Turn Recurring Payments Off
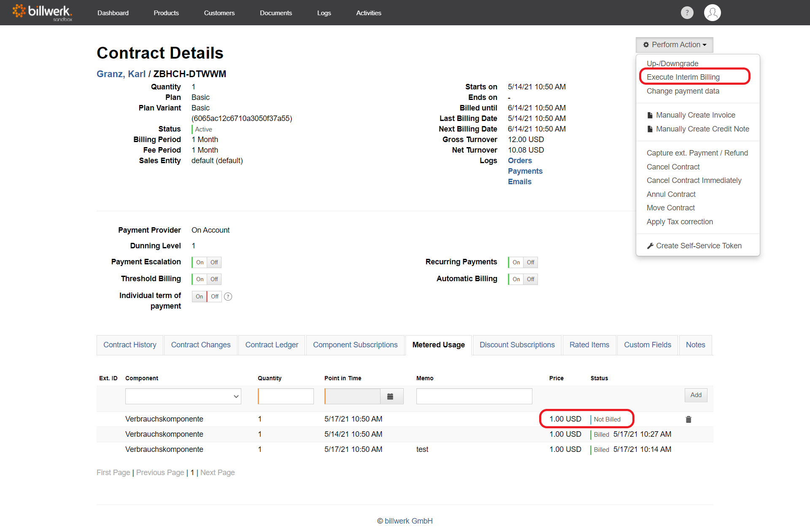Image resolution: width=810 pixels, height=532 pixels. (x=531, y=262)
